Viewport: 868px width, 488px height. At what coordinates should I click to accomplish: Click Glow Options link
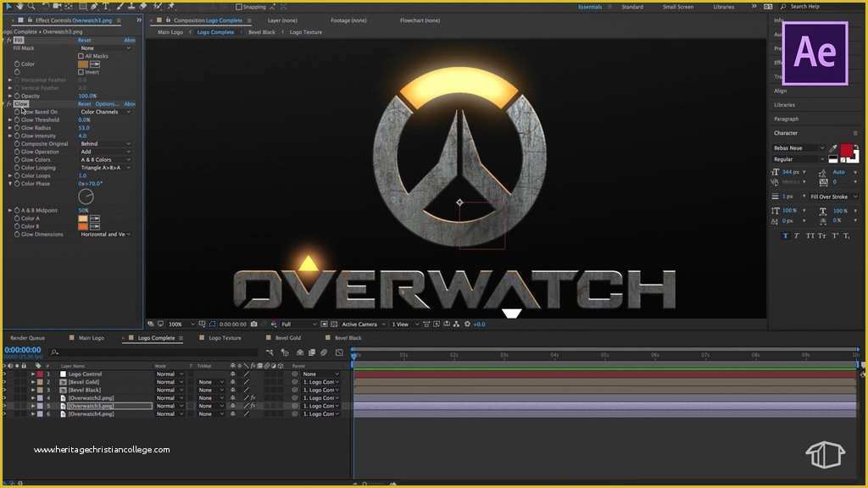point(107,104)
